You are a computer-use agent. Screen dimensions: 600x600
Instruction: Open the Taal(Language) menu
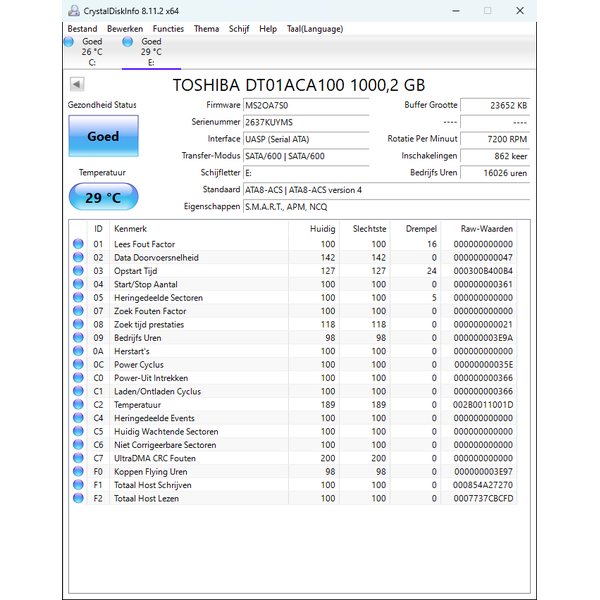315,29
